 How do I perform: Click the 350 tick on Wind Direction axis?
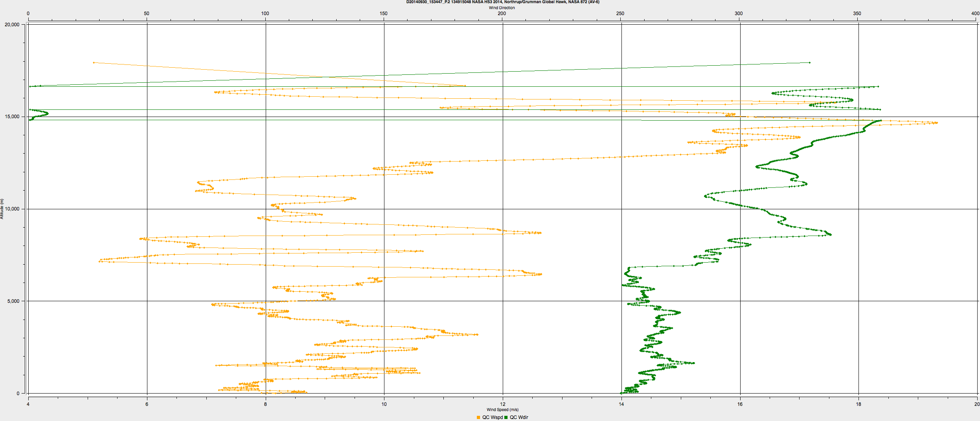click(x=857, y=14)
